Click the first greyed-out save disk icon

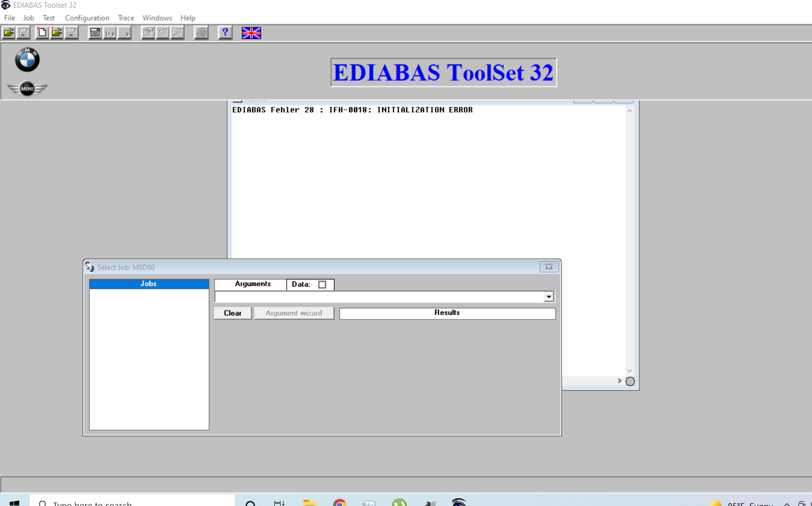click(24, 33)
